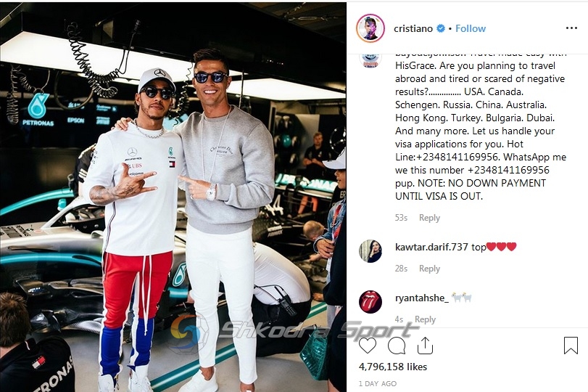Open the three-dot more options menu

point(571,28)
